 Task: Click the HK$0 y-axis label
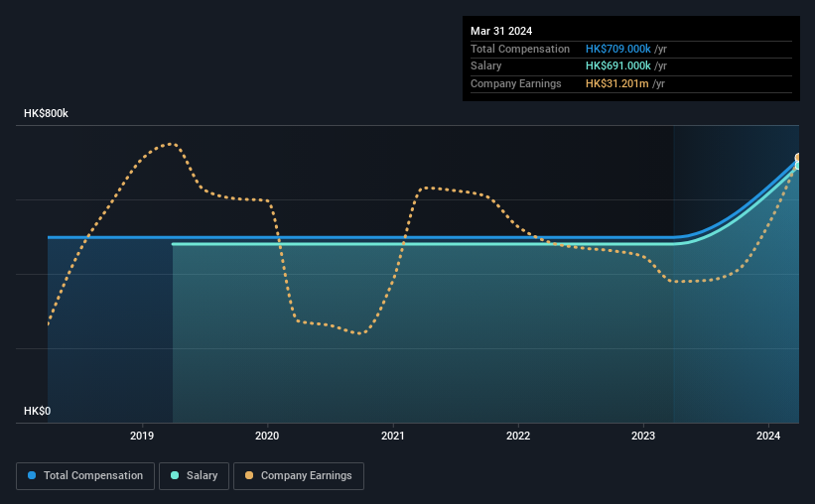point(38,411)
